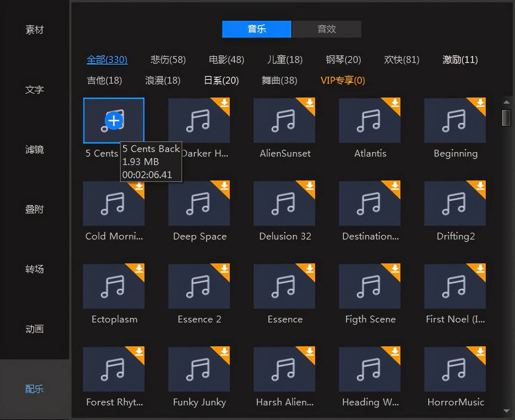
Task: Click the scrollbar down arrow
Action: [507, 410]
